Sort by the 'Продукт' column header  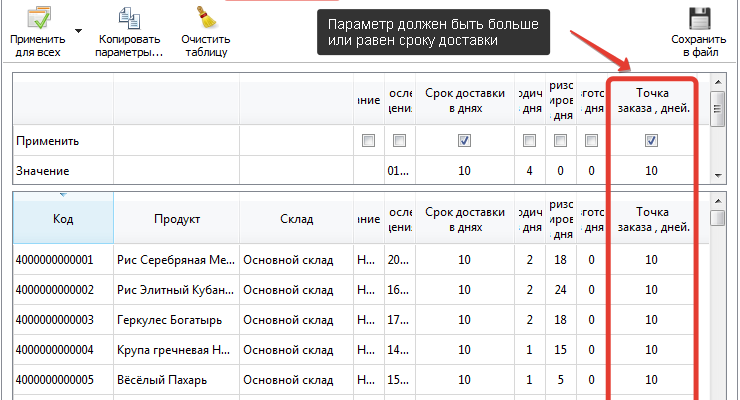click(177, 219)
